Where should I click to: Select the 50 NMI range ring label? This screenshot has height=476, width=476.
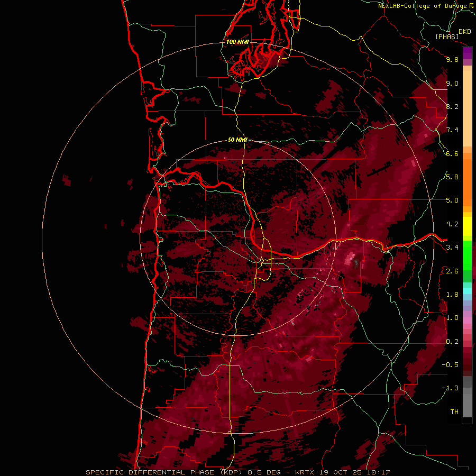point(237,140)
